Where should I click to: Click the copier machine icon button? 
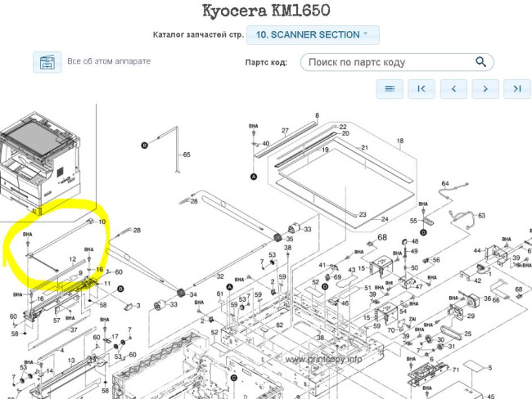(x=47, y=62)
